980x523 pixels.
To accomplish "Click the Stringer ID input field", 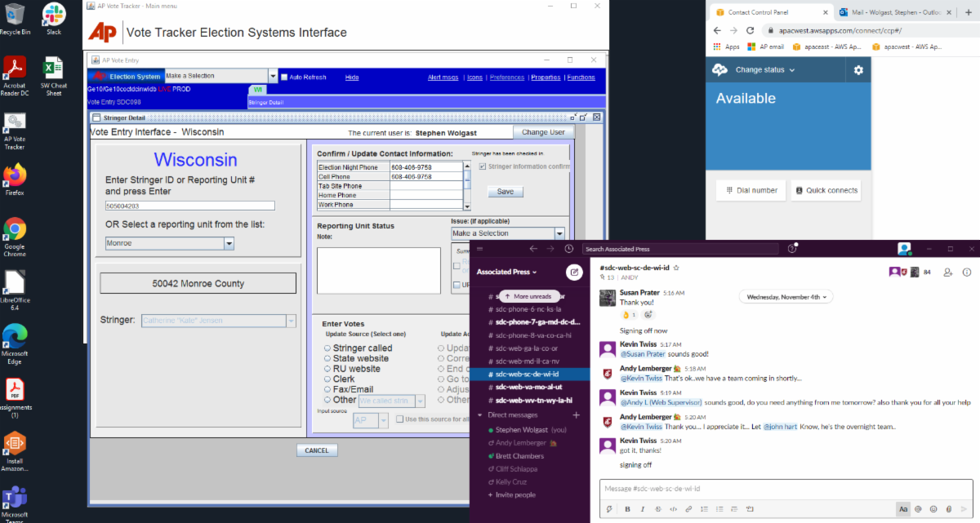I will point(189,206).
